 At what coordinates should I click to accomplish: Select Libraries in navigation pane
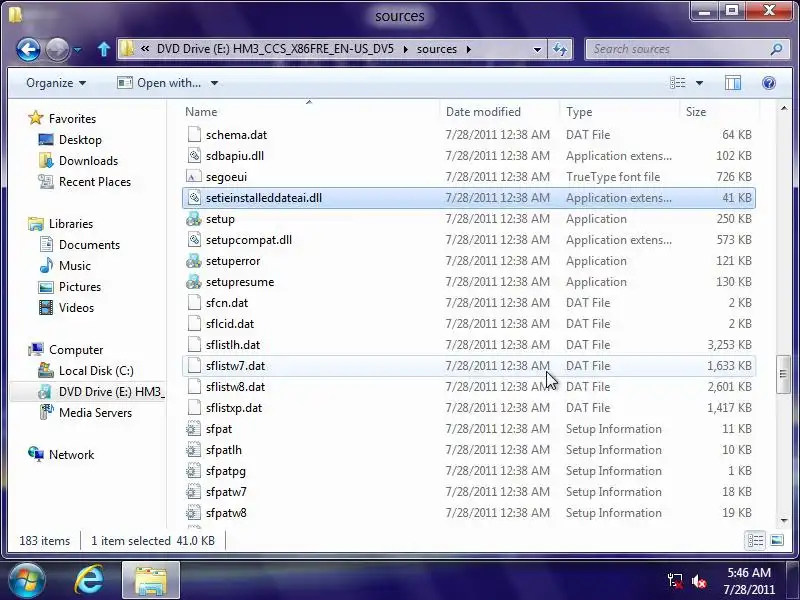point(71,224)
